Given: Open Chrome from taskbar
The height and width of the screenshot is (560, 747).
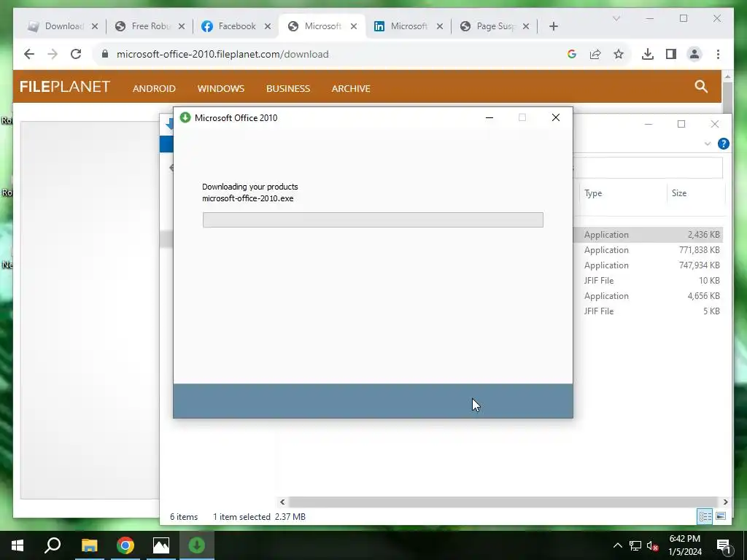Looking at the screenshot, I should tap(125, 545).
